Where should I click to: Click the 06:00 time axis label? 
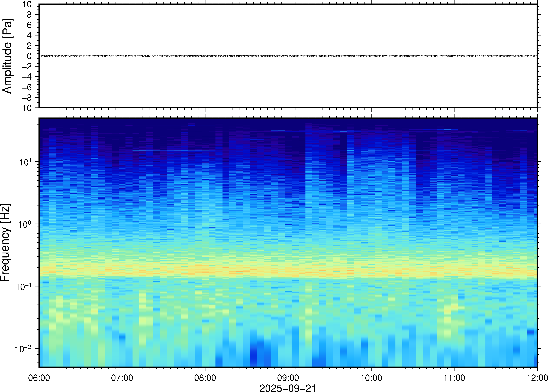39,378
